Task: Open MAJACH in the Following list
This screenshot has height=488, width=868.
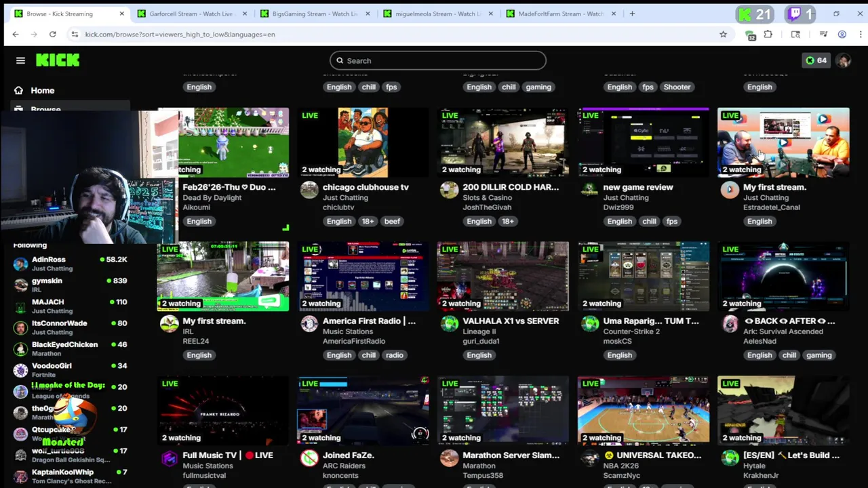Action: coord(71,306)
